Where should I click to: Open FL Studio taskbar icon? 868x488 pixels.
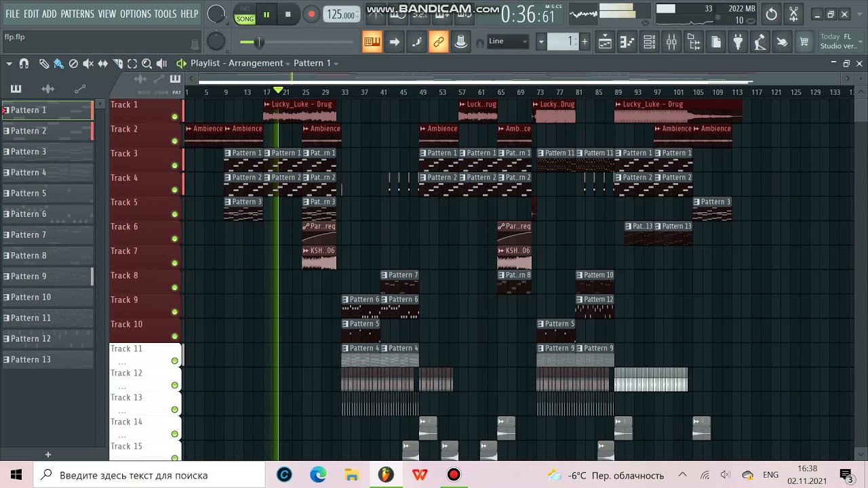click(x=386, y=475)
